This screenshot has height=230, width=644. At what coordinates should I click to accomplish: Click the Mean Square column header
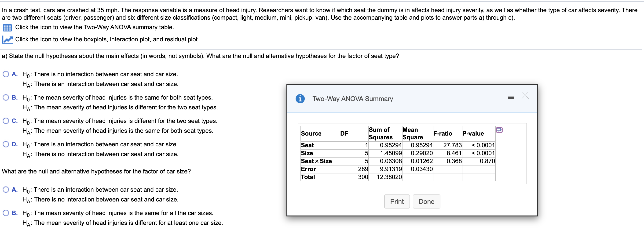tap(413, 134)
